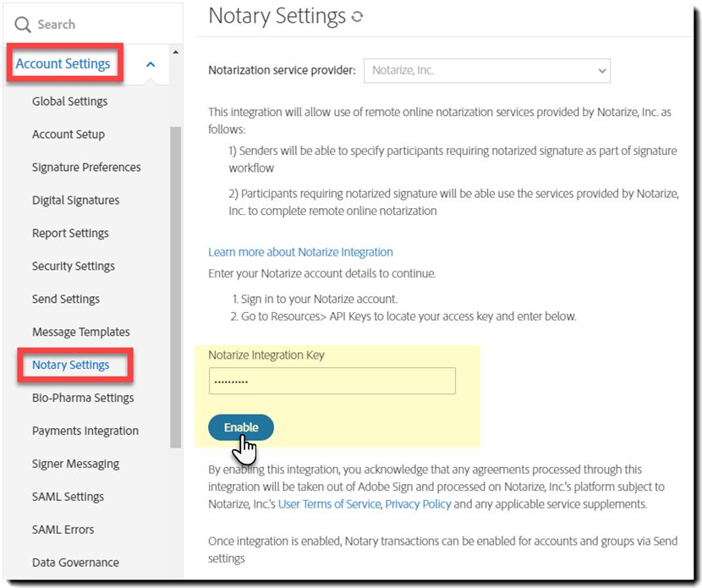Viewport: 702px width, 588px height.
Task: Click the refresh icon beside Notary Settings
Action: (x=357, y=17)
